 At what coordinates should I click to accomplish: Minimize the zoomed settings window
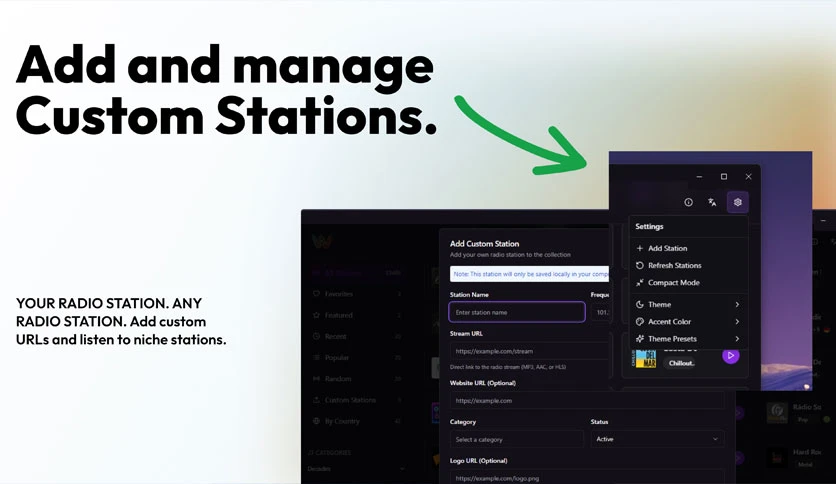pyautogui.click(x=699, y=176)
